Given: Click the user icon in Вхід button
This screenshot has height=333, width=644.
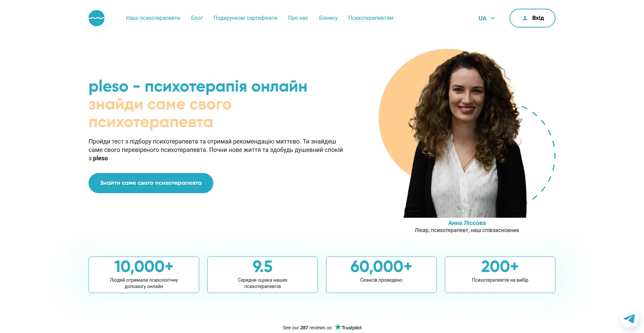Looking at the screenshot, I should pos(525,18).
